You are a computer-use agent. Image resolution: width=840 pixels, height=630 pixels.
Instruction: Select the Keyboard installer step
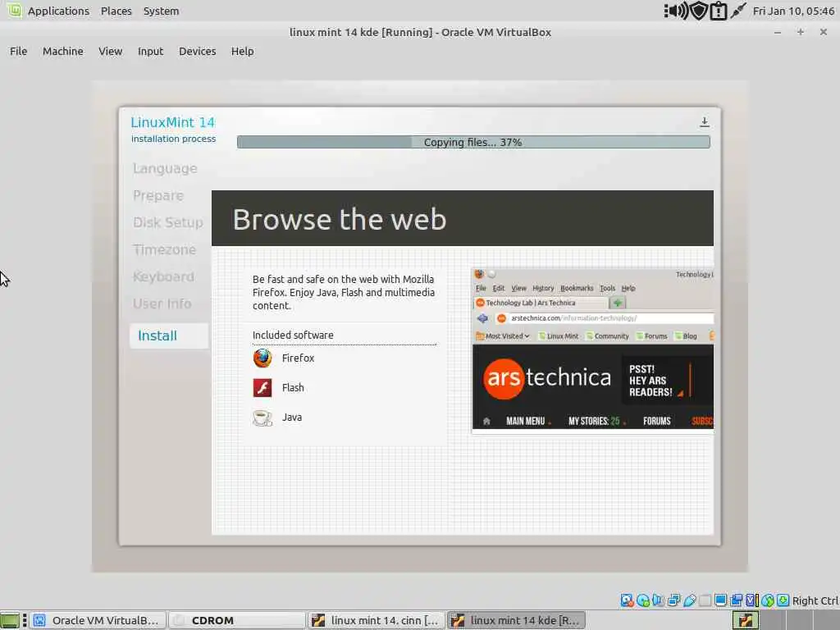(x=163, y=276)
